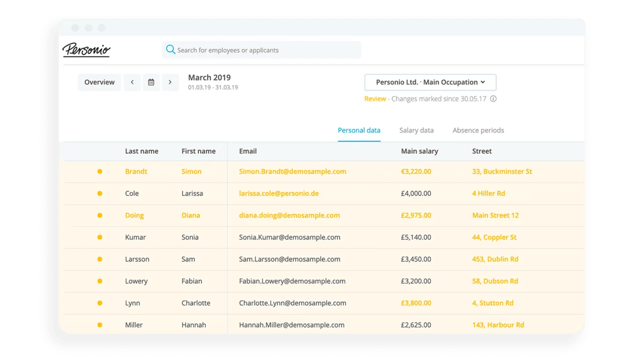This screenshot has width=644, height=359.
Task: Click the yellow status dot for Kumar
Action: click(100, 237)
